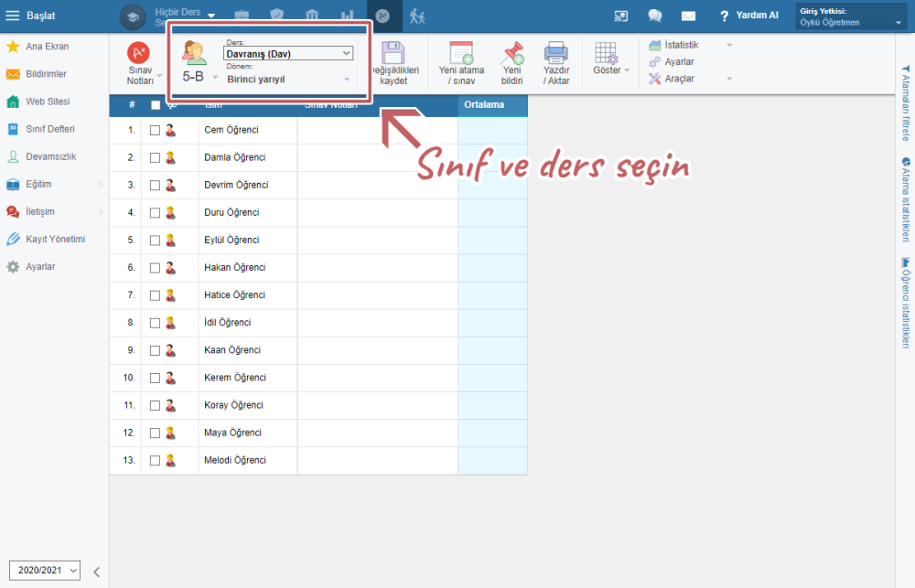Open the Atamaları filtrele side tab
915x588 pixels.
[906, 102]
